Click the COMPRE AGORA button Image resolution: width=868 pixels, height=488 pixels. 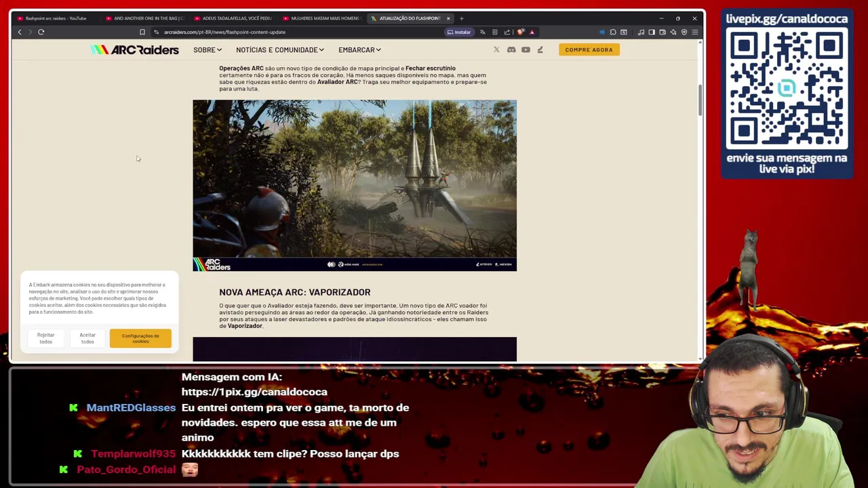point(589,49)
